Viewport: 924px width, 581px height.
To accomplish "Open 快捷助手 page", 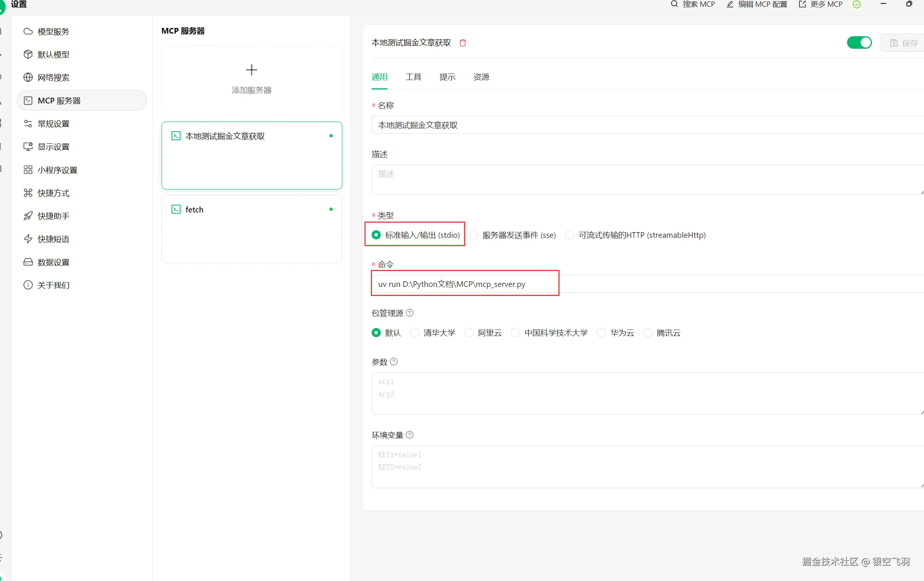I will pos(82,216).
